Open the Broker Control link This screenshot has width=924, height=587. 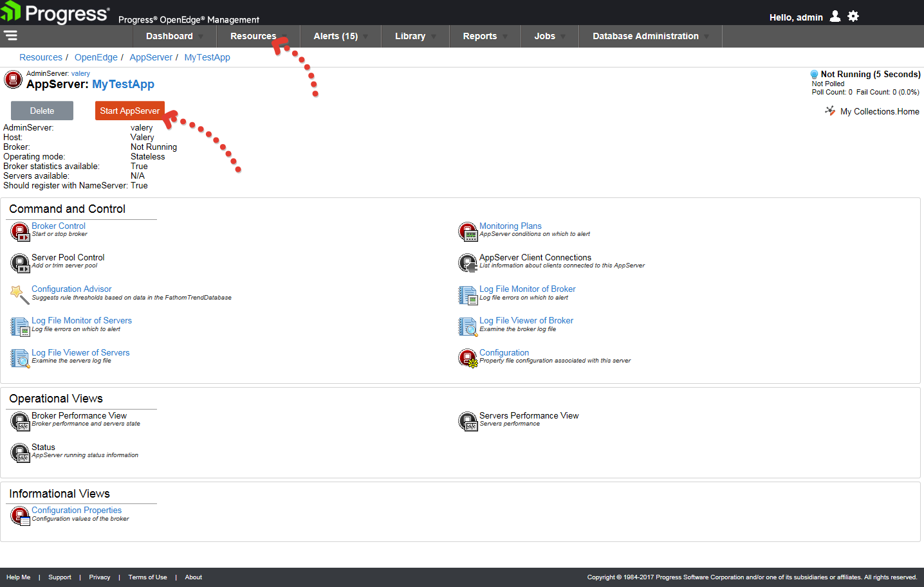[x=59, y=226]
